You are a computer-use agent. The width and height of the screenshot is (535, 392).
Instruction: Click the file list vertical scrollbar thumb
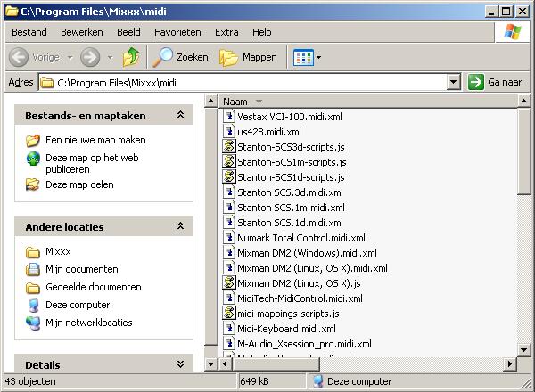(523, 151)
